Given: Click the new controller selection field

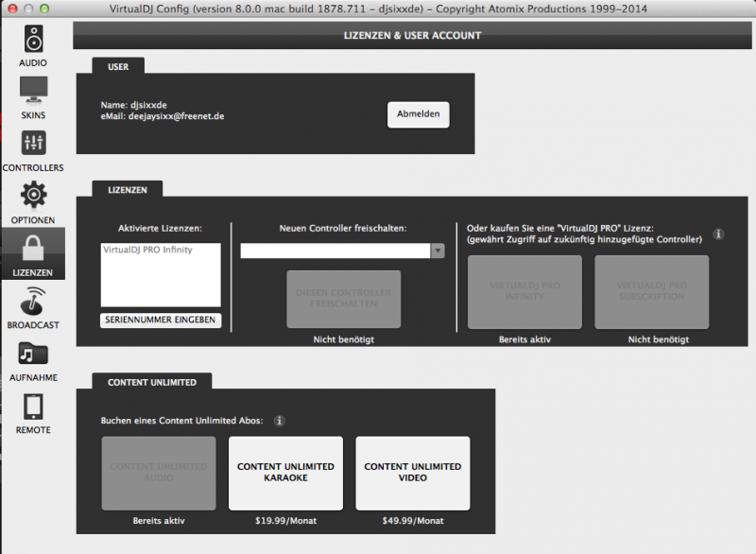Looking at the screenshot, I should tap(335, 251).
